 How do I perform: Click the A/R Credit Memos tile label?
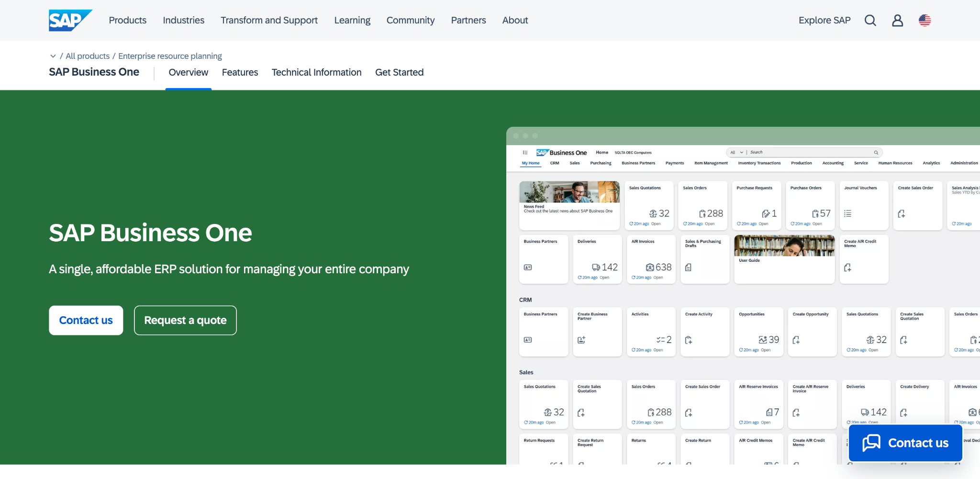click(x=756, y=441)
